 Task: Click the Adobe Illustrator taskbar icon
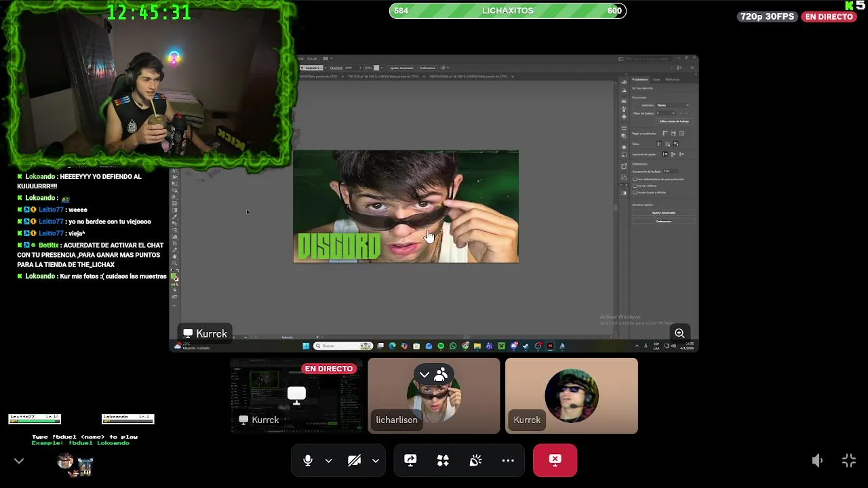[x=550, y=346]
